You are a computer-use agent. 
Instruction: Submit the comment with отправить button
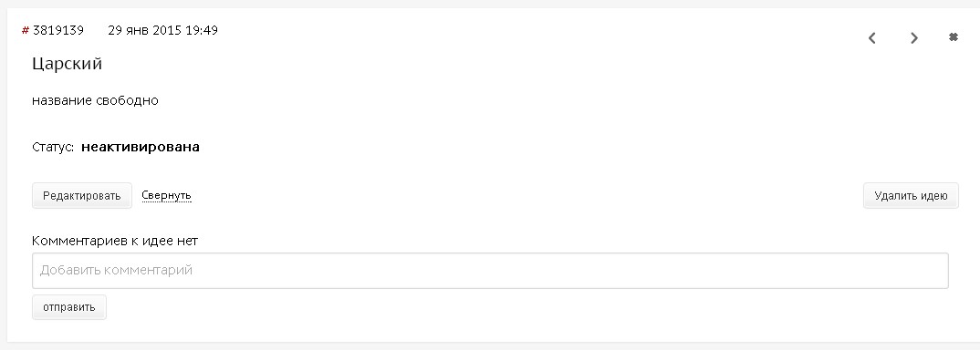69,306
